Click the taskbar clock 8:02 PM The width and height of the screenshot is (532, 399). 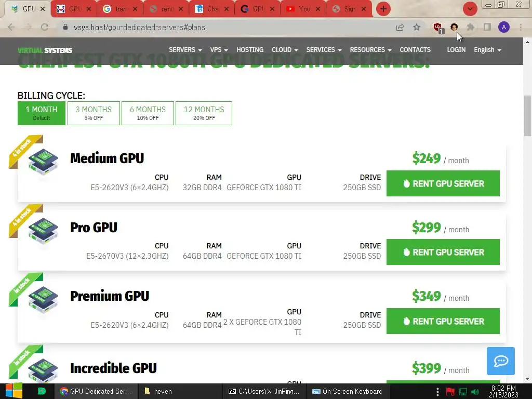click(x=503, y=391)
